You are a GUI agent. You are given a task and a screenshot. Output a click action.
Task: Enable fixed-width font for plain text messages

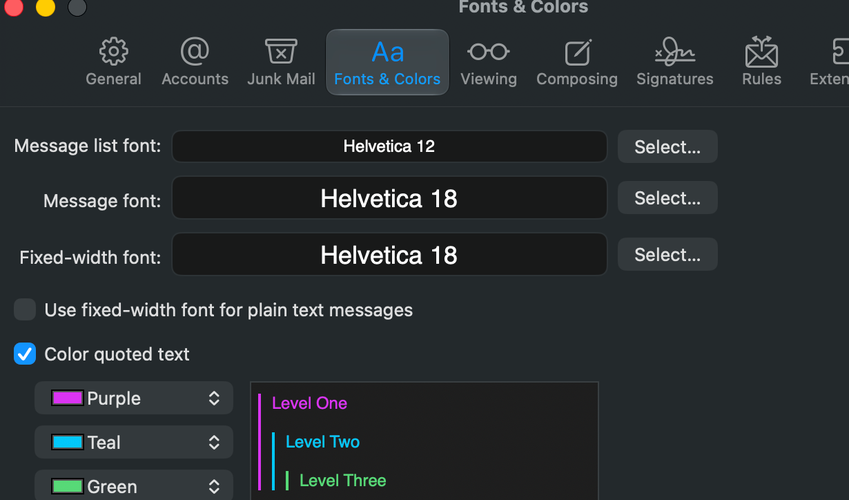click(25, 310)
